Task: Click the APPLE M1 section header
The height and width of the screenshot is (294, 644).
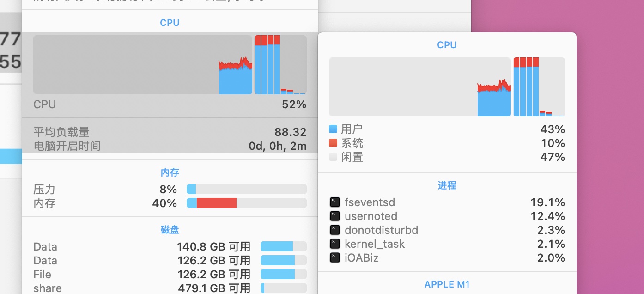Action: (x=447, y=284)
